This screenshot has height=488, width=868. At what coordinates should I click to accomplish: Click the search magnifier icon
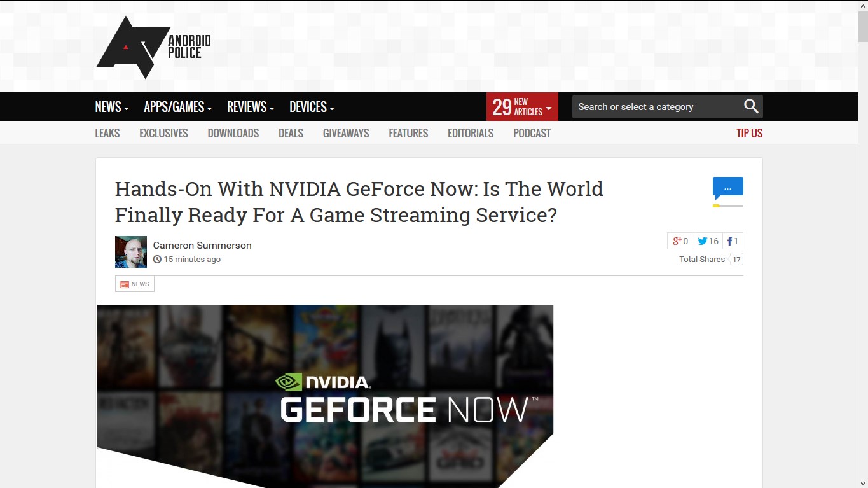(x=751, y=107)
